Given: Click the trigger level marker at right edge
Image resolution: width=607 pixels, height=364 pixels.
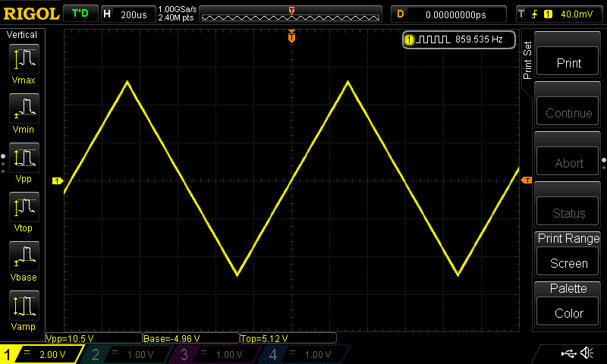Looking at the screenshot, I should [527, 180].
